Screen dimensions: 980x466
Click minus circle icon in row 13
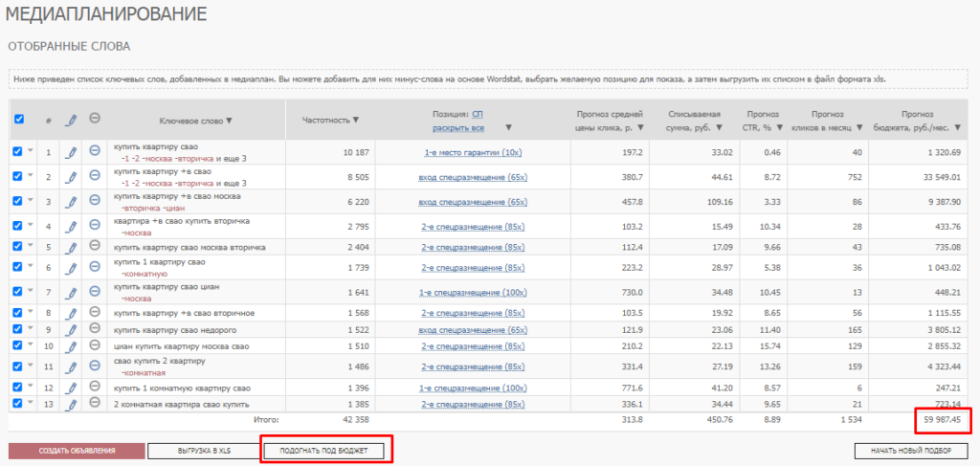[x=95, y=405]
